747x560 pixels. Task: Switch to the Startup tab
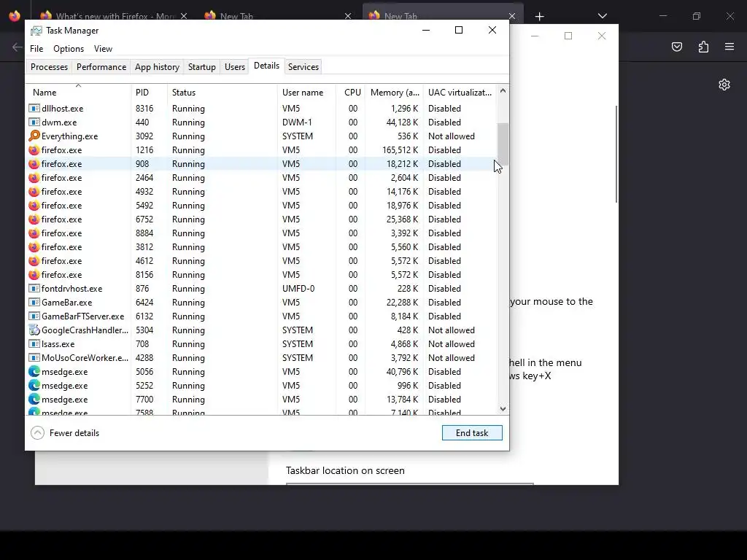(x=202, y=66)
